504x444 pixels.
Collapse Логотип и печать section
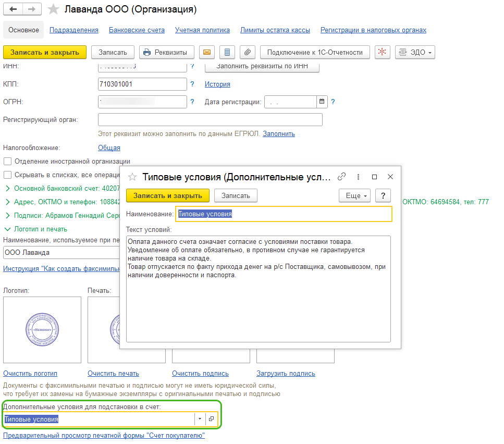click(7, 229)
